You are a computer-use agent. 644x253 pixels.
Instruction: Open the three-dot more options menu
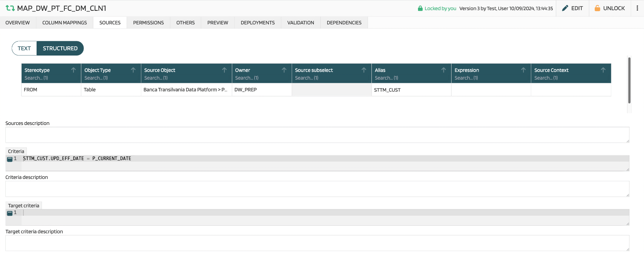pyautogui.click(x=637, y=8)
